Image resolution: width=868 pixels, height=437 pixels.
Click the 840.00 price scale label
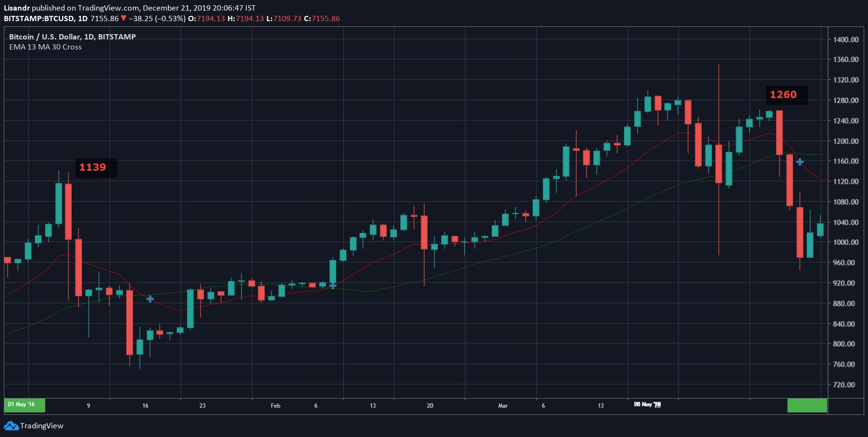(844, 324)
